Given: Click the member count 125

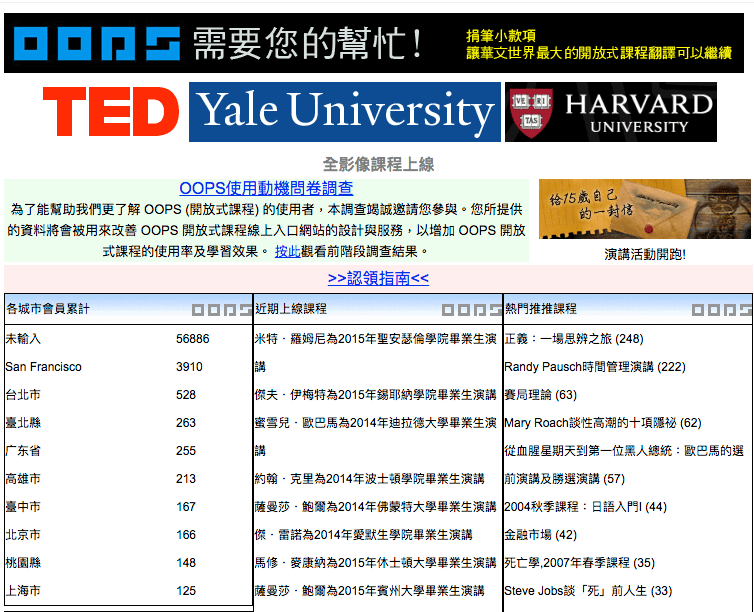Looking at the screenshot, I should [x=186, y=590].
